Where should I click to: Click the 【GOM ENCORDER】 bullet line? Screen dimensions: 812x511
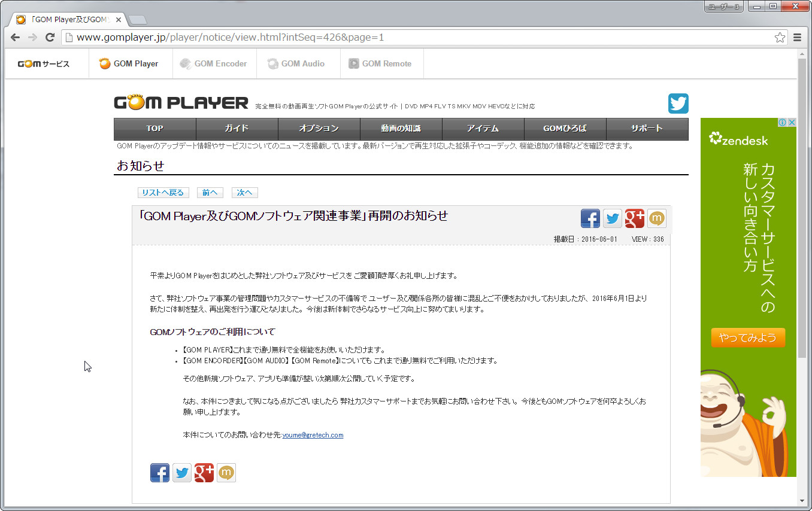[340, 361]
